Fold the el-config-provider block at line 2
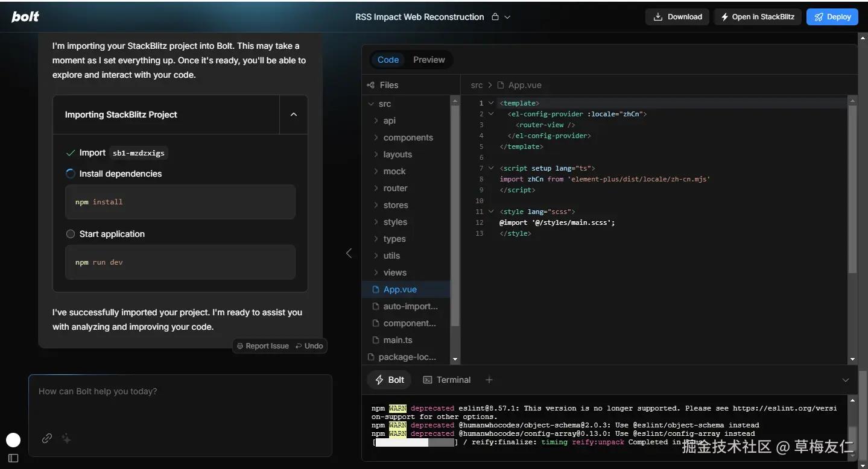This screenshot has height=469, width=868. (491, 114)
